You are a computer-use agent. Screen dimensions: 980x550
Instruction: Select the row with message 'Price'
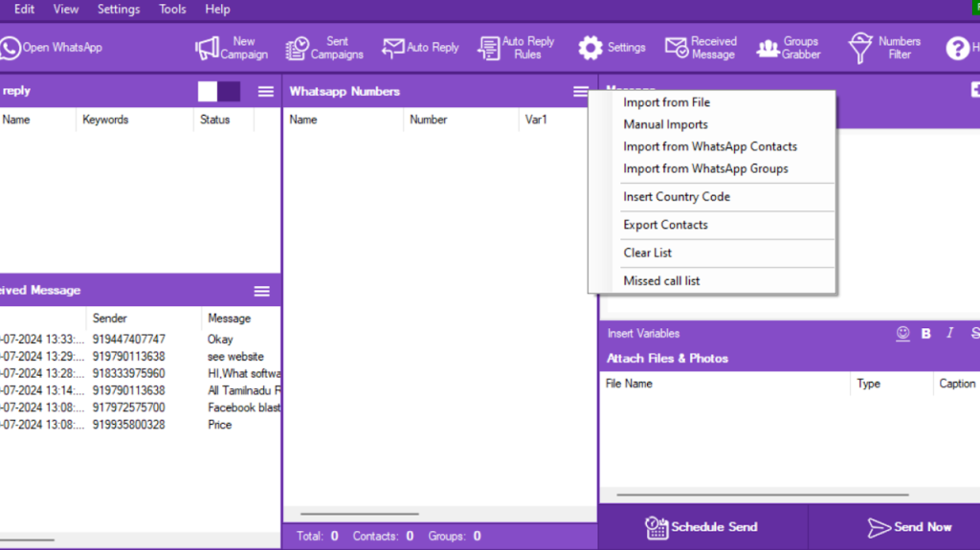(x=141, y=425)
